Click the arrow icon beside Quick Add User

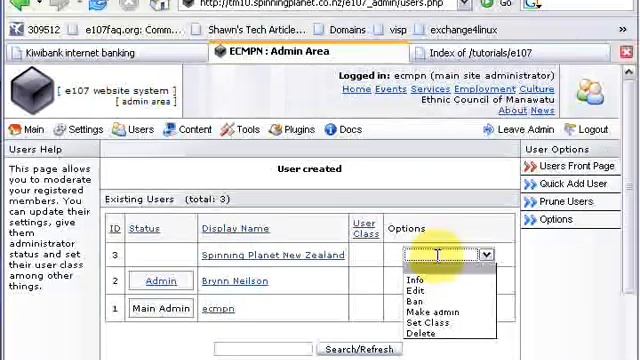tap(530, 184)
